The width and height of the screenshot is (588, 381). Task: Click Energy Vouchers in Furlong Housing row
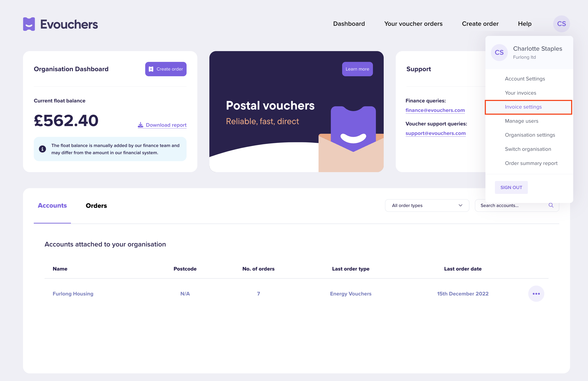coord(351,294)
